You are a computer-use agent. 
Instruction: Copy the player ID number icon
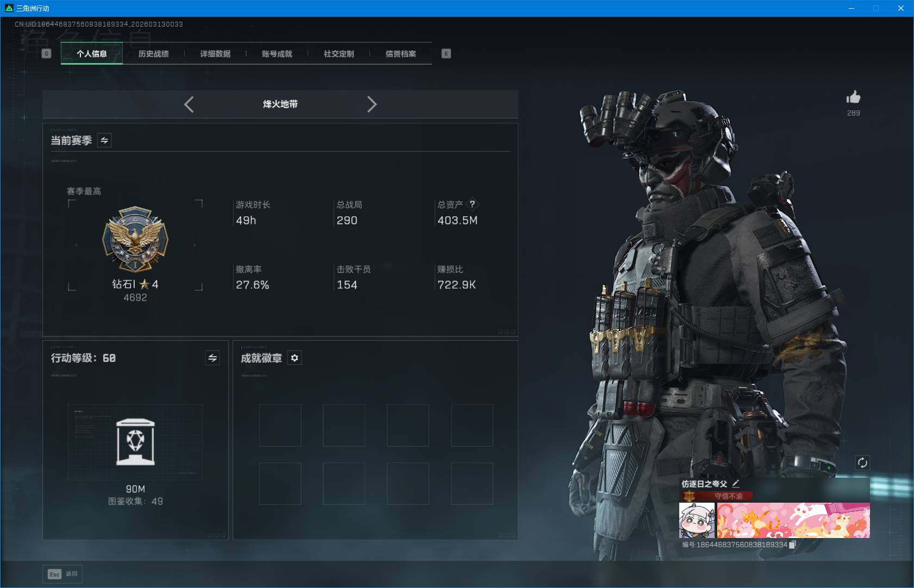tap(792, 545)
